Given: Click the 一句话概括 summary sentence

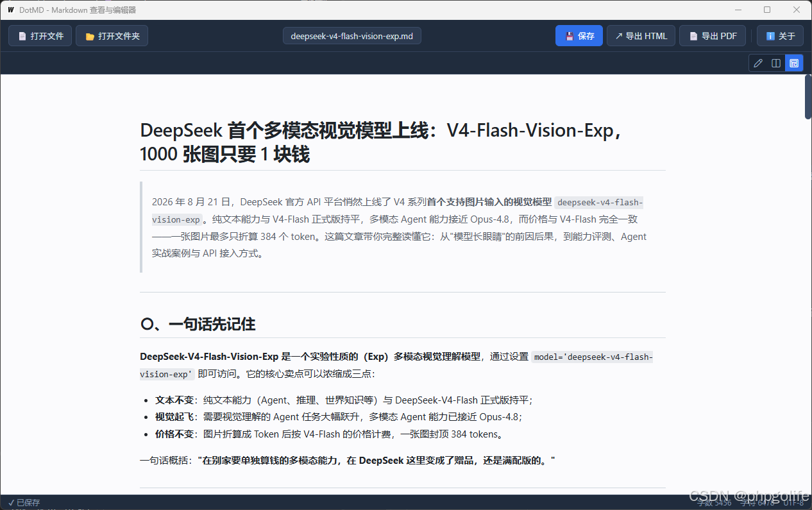Looking at the screenshot, I should click(x=347, y=460).
